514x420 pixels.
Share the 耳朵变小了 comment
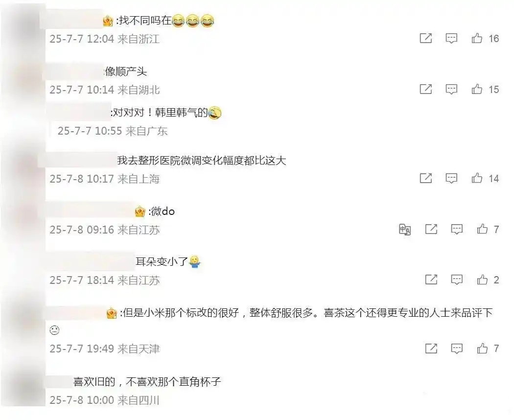(431, 280)
